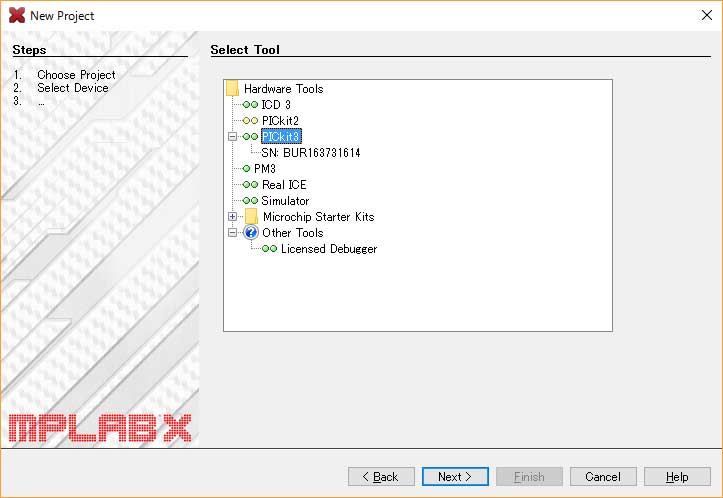Click the Other Tools question mark icon
Image resolution: width=723 pixels, height=498 pixels.
(251, 232)
